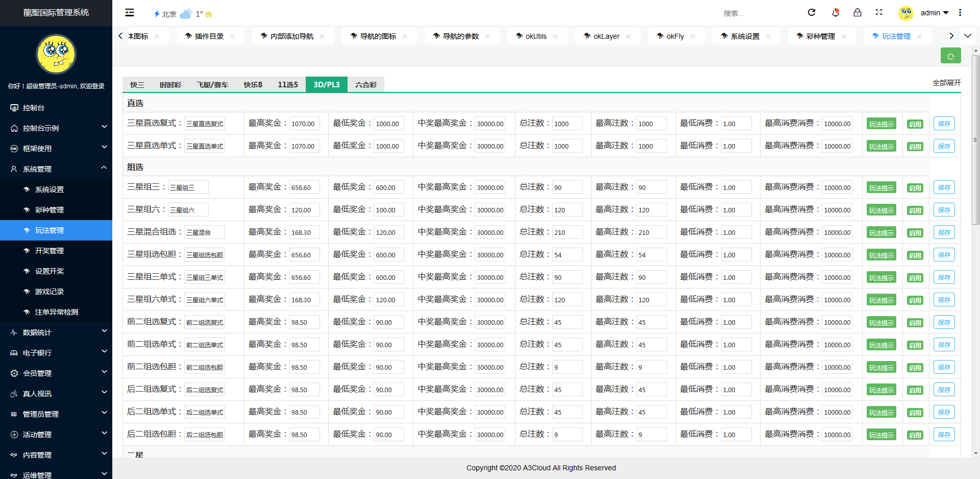Click the tab scroll left arrow
The width and height of the screenshot is (980, 479).
120,36
